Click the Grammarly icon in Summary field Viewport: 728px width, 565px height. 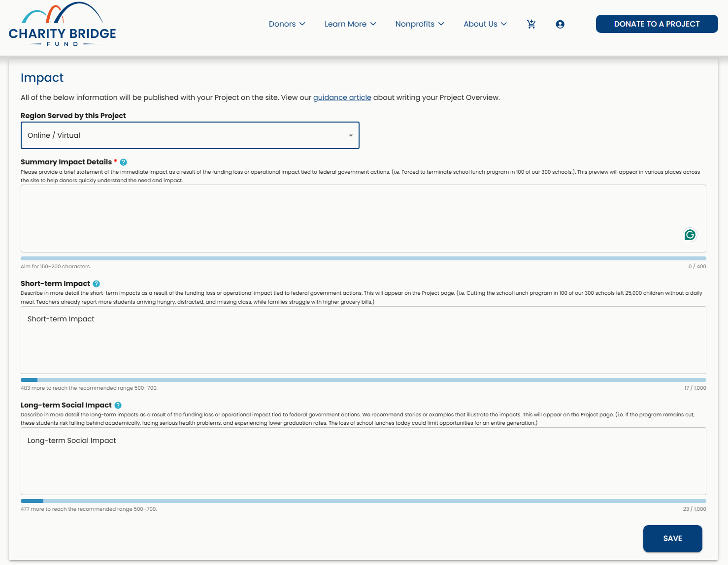point(690,235)
